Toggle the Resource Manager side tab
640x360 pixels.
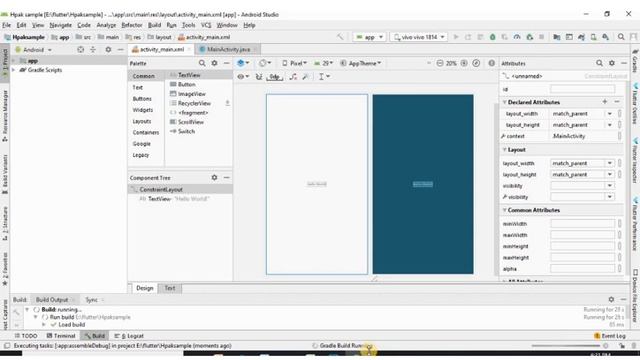tap(5, 116)
